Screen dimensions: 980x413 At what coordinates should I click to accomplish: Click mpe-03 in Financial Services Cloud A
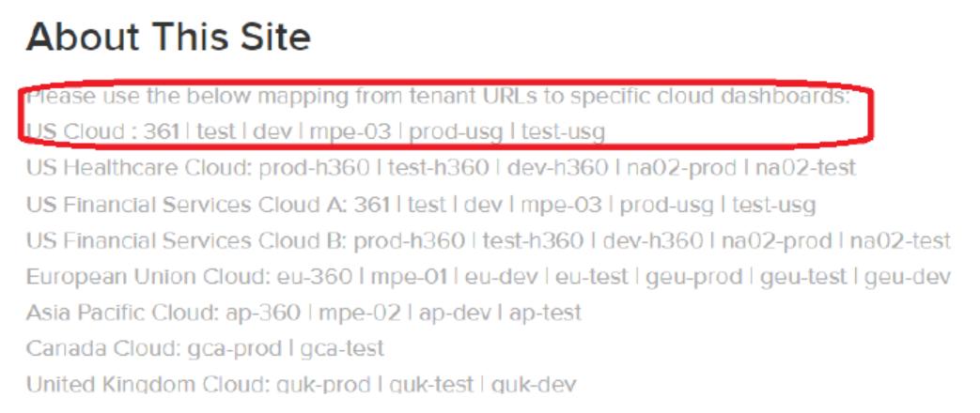(562, 205)
